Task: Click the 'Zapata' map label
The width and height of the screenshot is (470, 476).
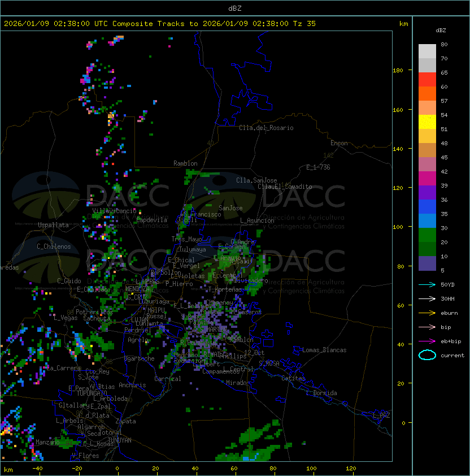Action: (125, 421)
